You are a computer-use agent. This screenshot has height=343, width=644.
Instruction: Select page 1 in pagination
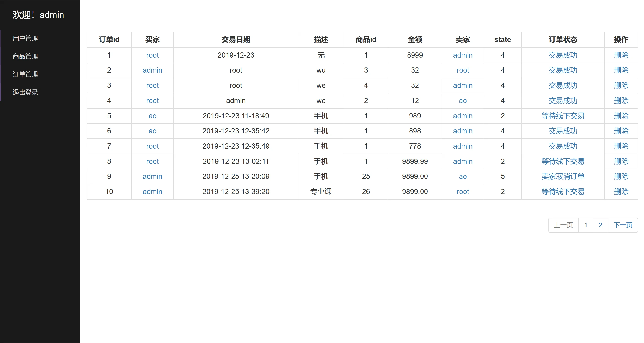585,225
